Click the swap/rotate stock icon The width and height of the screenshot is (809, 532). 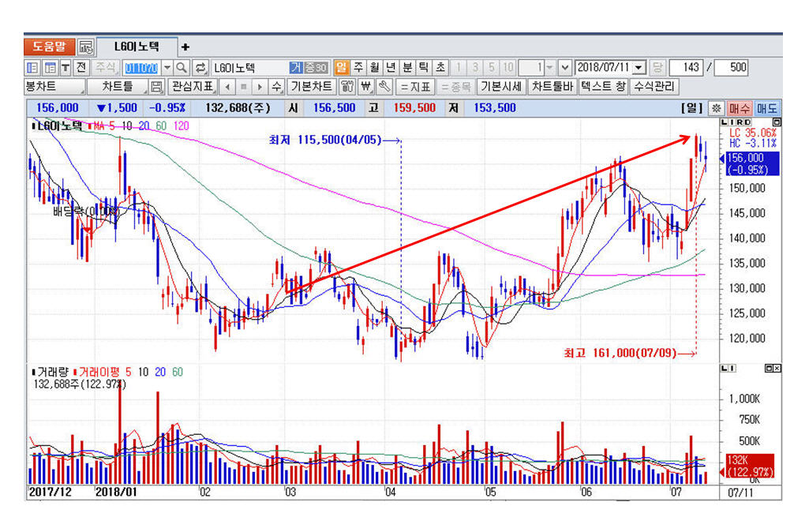click(x=201, y=68)
